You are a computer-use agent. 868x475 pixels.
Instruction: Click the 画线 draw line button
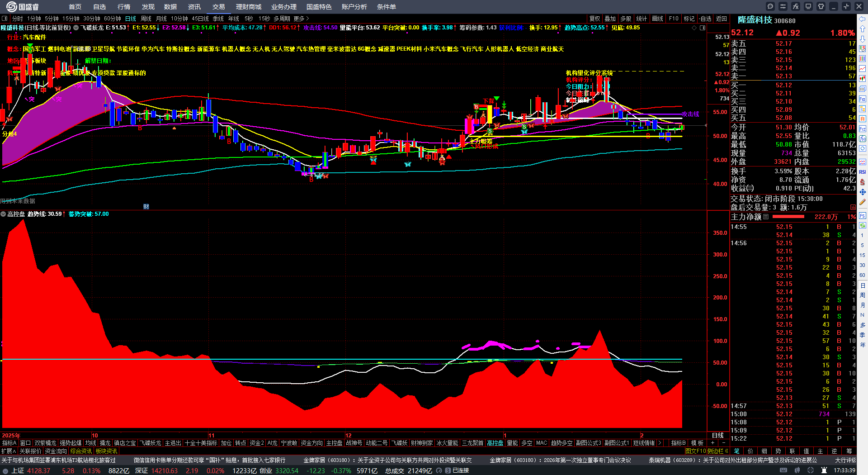click(658, 19)
